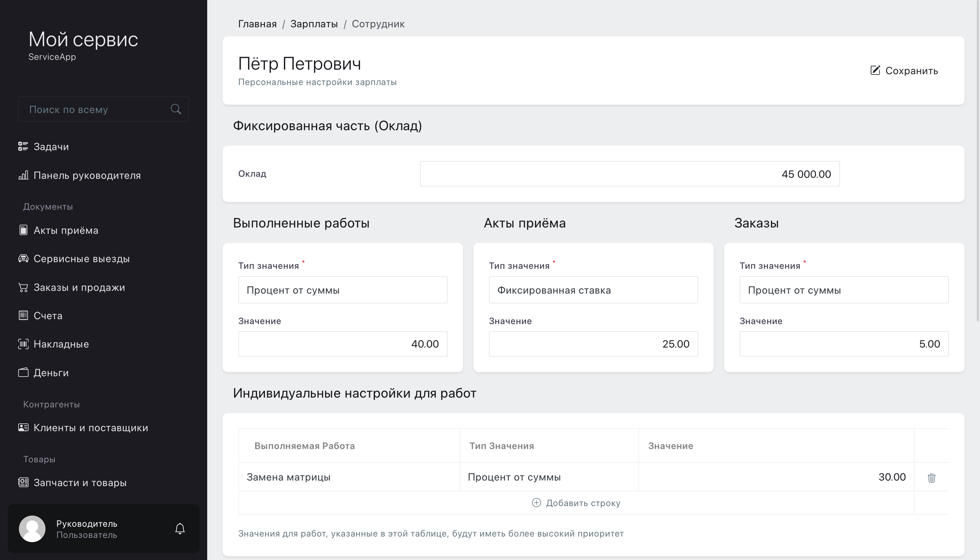
Task: Click the Счета document icon
Action: pyautogui.click(x=23, y=315)
